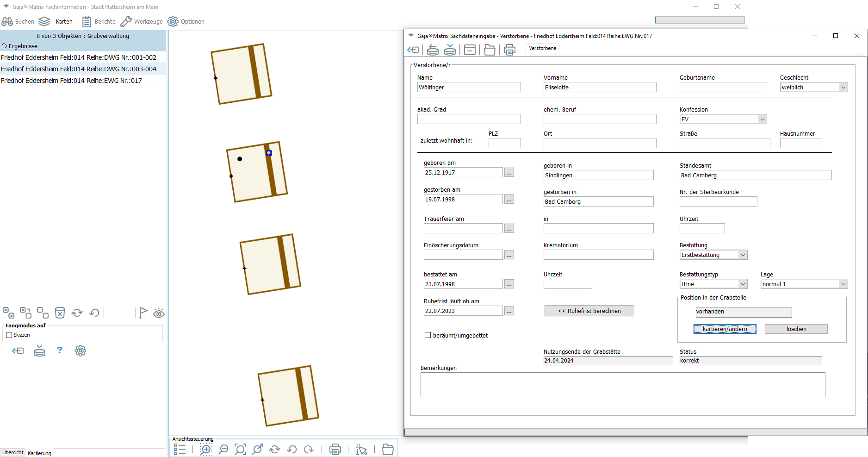Expand the Konfession combo box
The height and width of the screenshot is (457, 868).
[762, 119]
